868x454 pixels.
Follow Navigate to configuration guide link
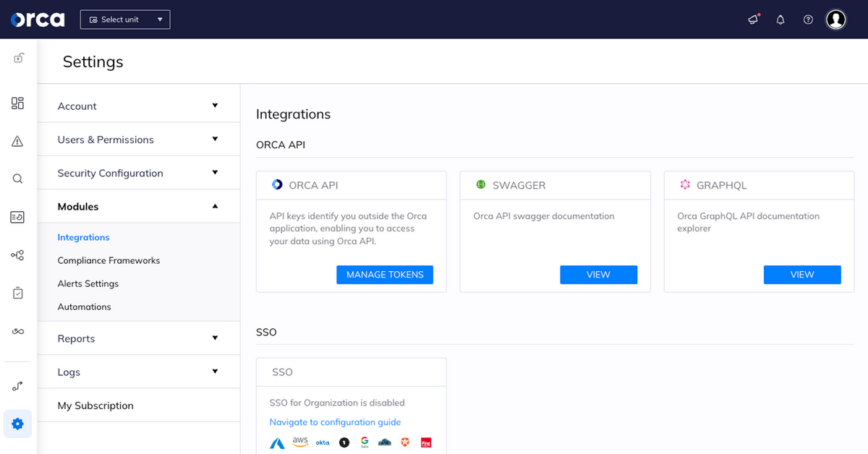335,422
